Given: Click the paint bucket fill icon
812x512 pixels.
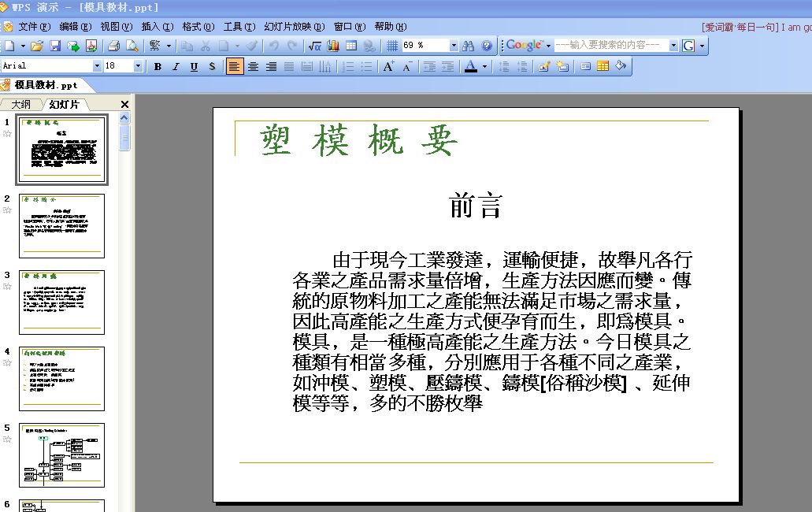Looking at the screenshot, I should [x=621, y=66].
